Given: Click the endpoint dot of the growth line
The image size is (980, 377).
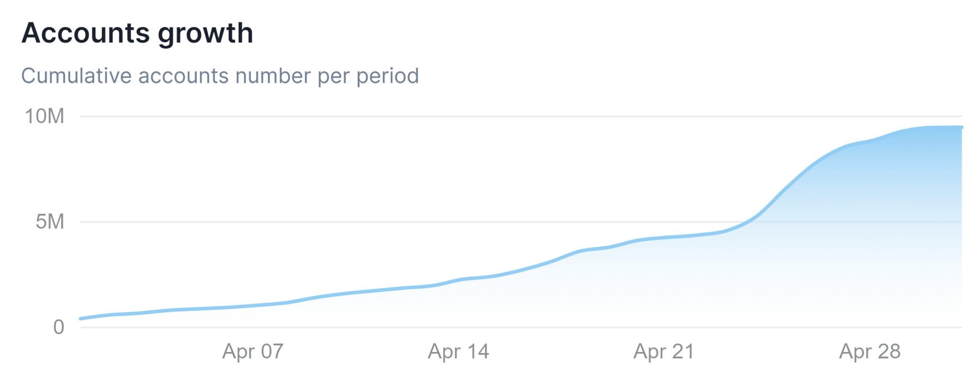Looking at the screenshot, I should [961, 127].
